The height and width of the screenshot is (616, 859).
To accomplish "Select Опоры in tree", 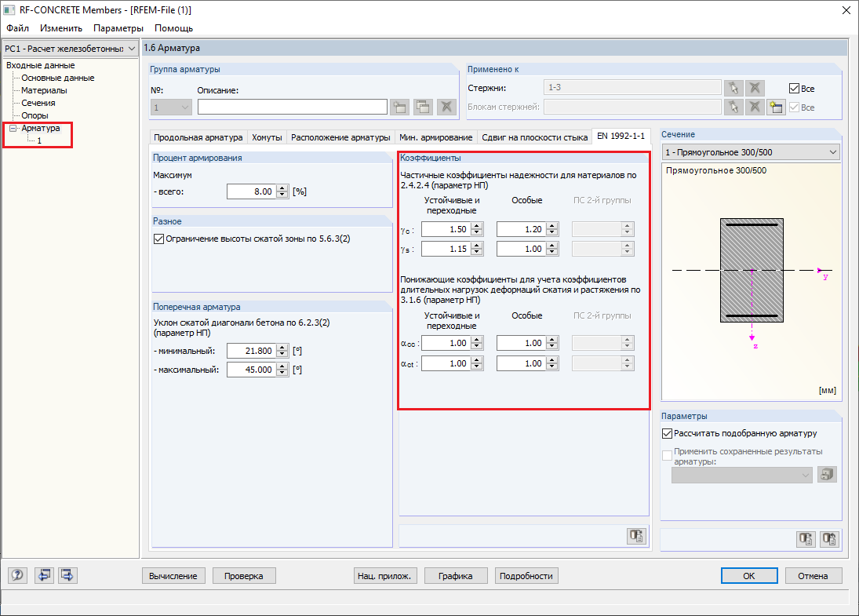I will coord(35,115).
